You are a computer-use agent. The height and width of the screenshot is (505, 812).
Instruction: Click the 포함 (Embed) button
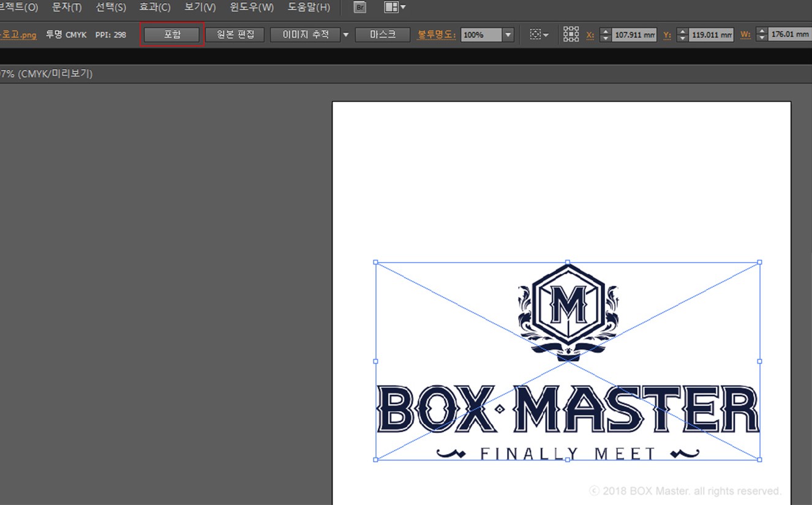172,34
